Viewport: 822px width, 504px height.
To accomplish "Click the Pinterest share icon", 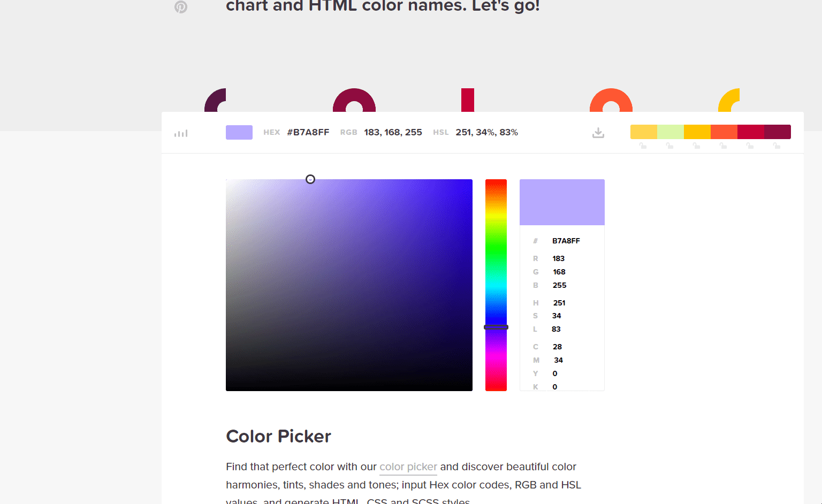I will click(x=181, y=7).
